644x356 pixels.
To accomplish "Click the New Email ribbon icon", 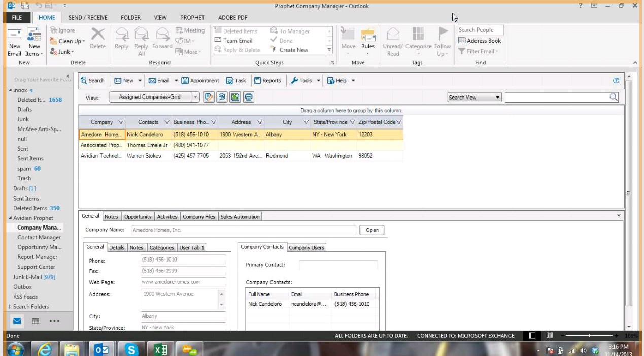I will [15, 34].
